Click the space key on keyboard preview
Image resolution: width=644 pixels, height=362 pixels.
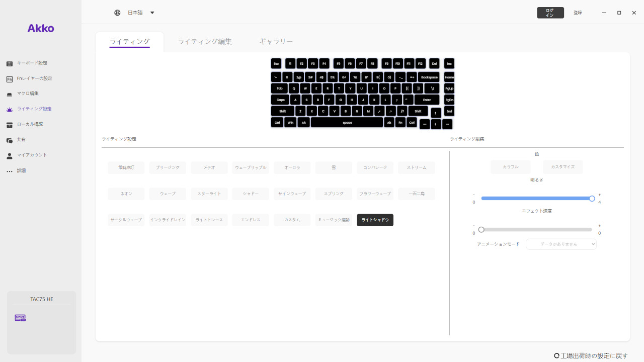347,122
